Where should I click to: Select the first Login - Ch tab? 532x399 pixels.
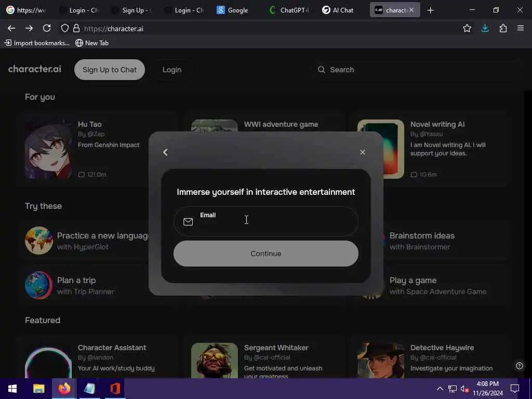coord(79,10)
